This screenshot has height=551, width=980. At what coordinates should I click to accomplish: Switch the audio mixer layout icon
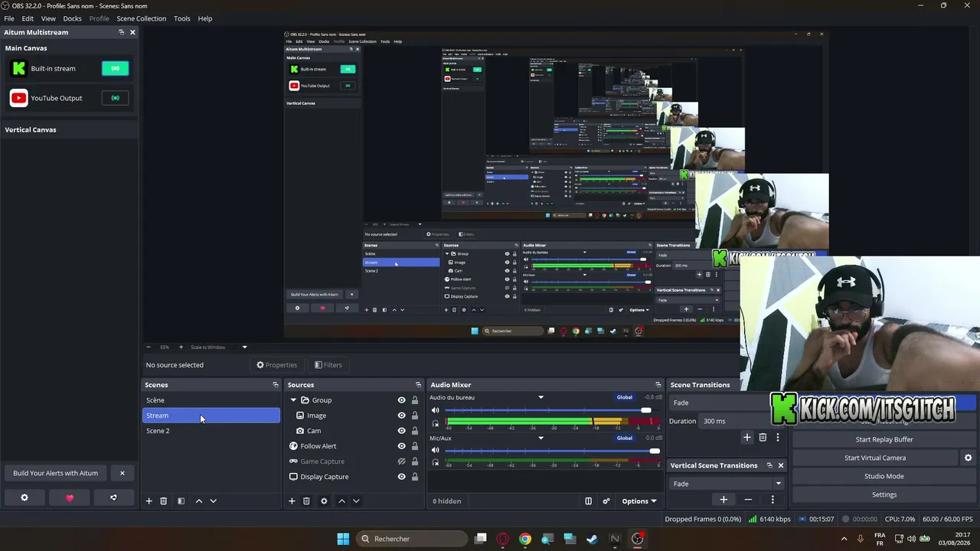pos(588,501)
